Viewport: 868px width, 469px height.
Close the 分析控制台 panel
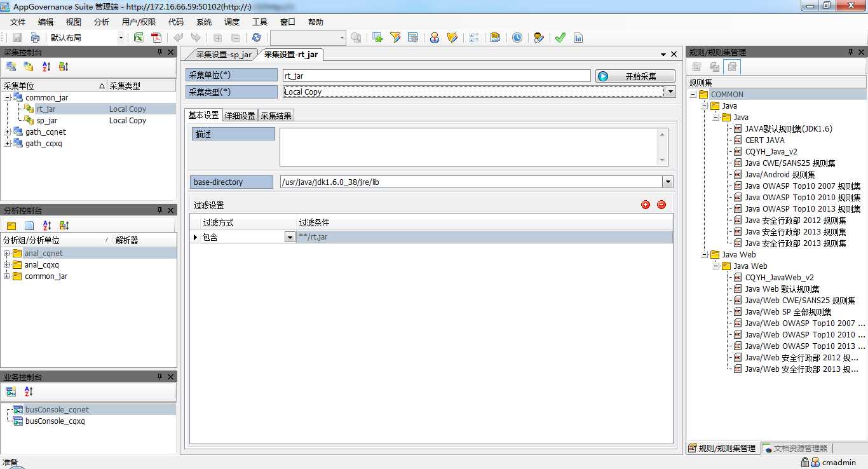point(170,210)
